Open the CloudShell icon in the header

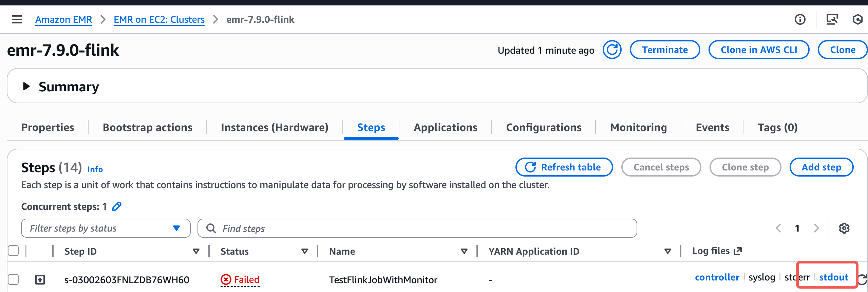pos(832,20)
